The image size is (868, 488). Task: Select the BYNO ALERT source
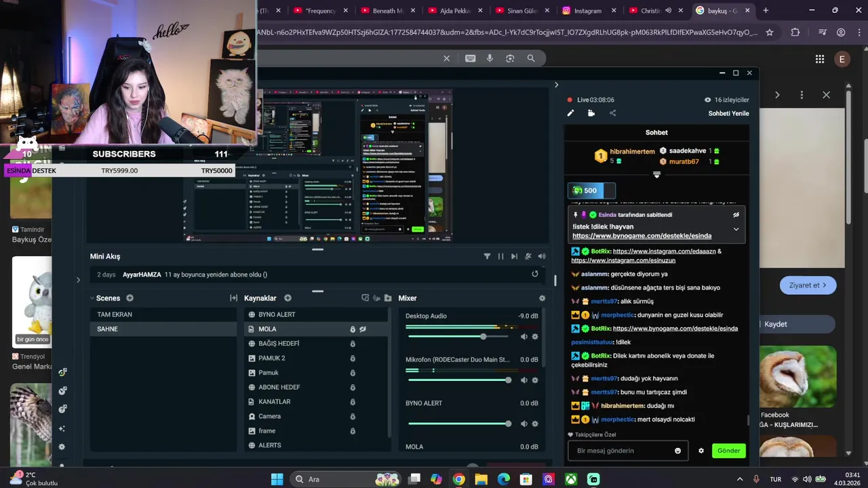315,314
